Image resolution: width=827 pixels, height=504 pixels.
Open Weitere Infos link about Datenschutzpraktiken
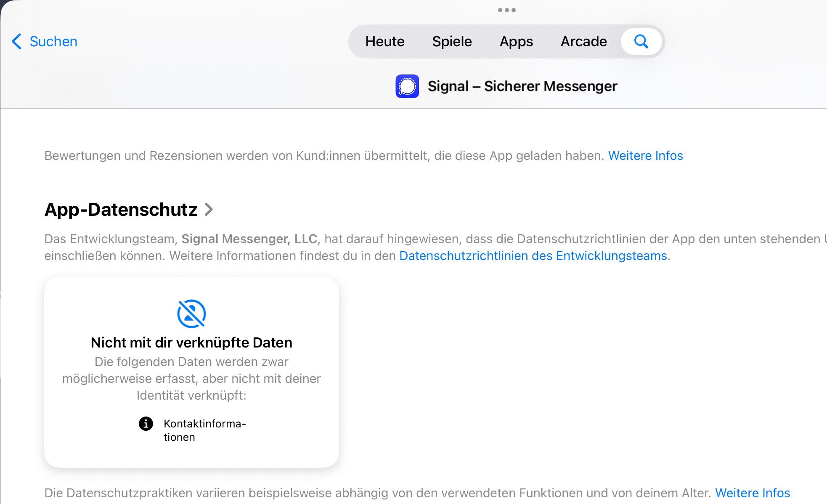coord(753,493)
